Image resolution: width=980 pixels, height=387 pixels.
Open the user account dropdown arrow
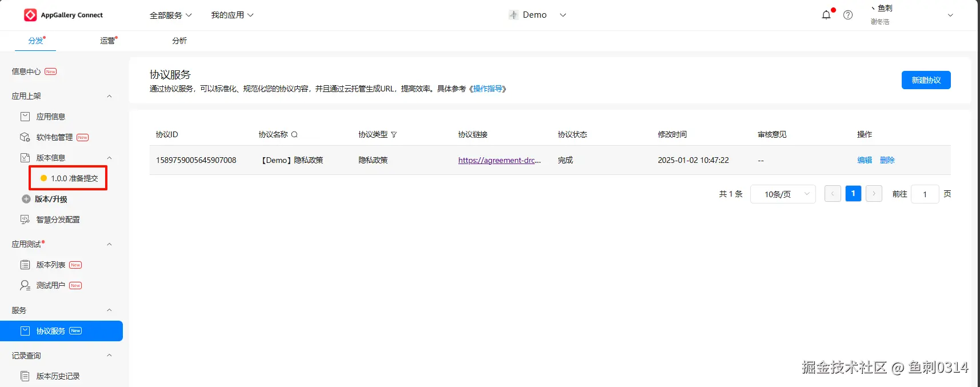tap(951, 15)
